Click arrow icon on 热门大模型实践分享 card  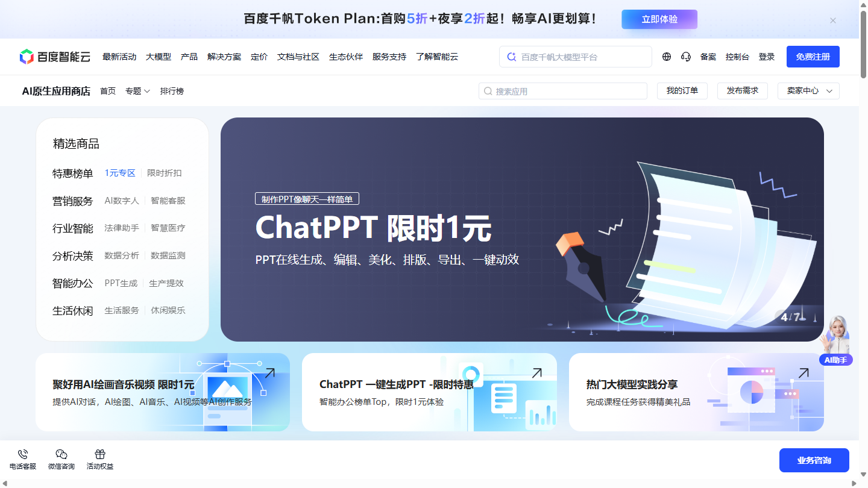[x=803, y=374]
